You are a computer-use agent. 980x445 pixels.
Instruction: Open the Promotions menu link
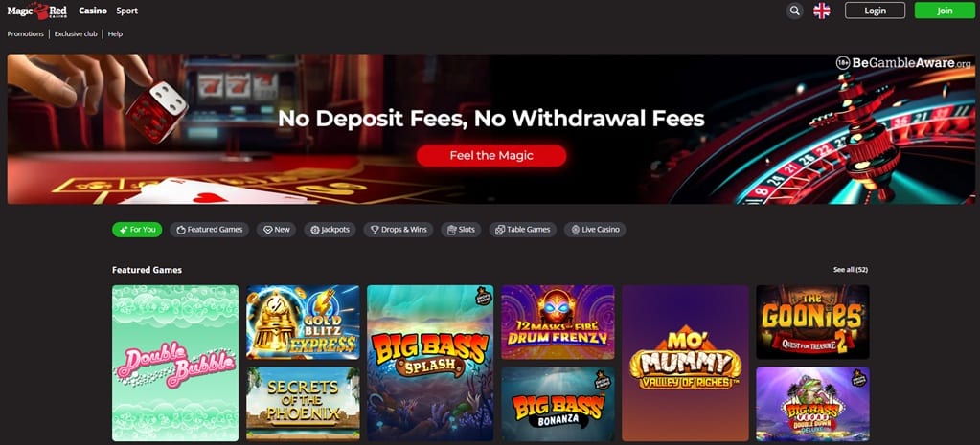point(26,33)
